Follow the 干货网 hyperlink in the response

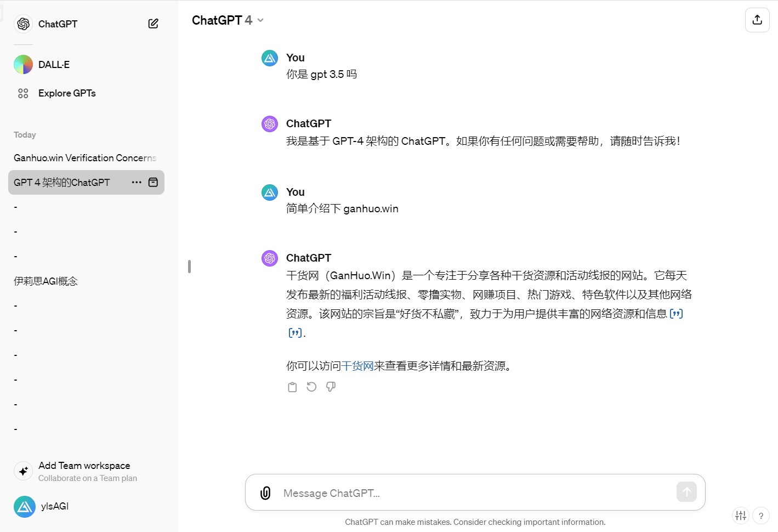357,366
